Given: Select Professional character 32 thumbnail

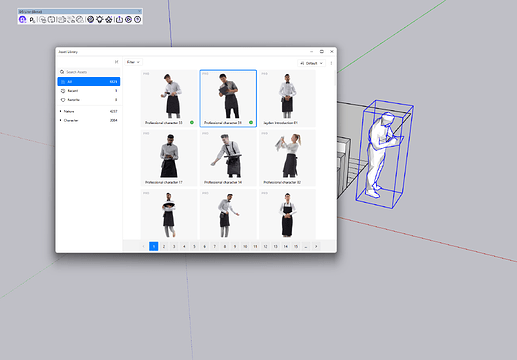Looking at the screenshot, I should [x=287, y=158].
